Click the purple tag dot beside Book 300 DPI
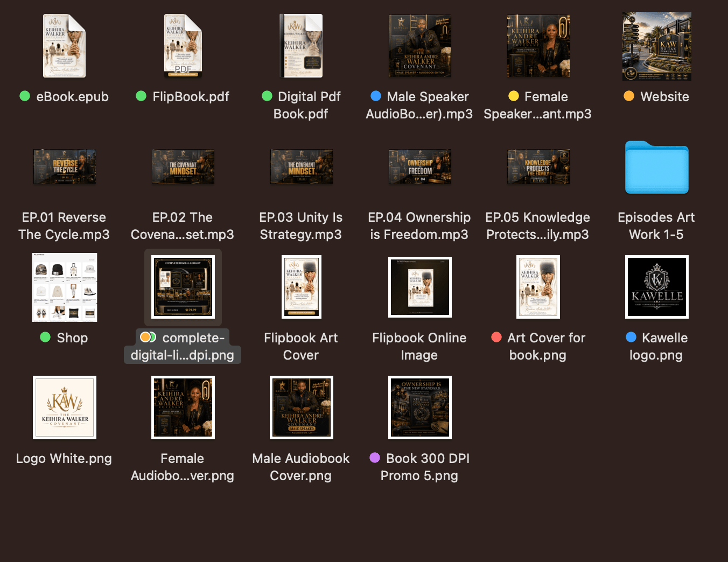The width and height of the screenshot is (728, 562). (x=375, y=458)
